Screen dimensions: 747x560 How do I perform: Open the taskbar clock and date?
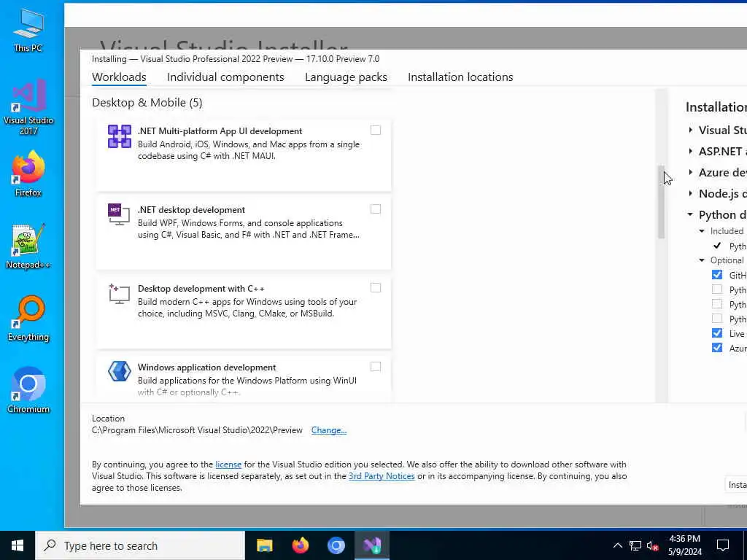coord(684,545)
